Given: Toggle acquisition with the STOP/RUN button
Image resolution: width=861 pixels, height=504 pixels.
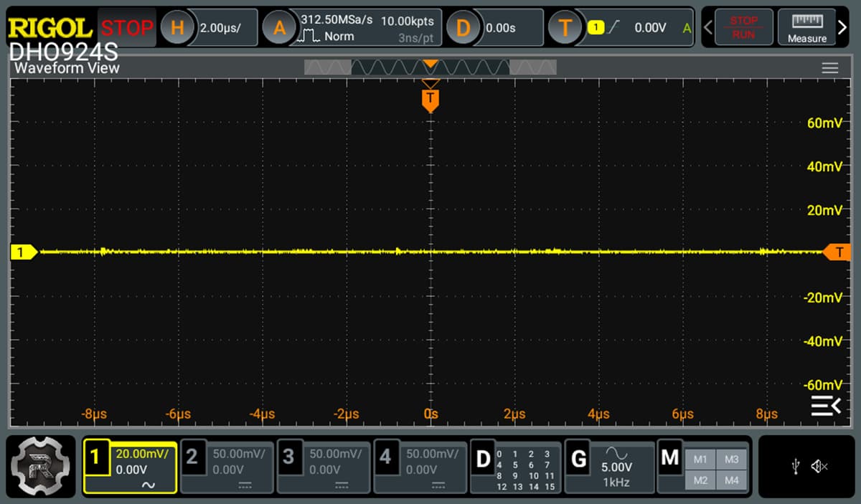Looking at the screenshot, I should tap(744, 28).
